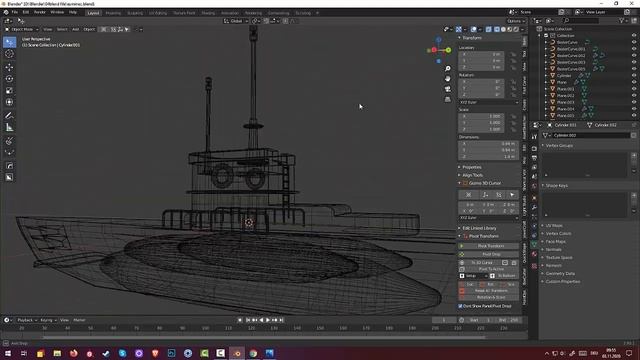Choose the Move tool

[x=9, y=67]
